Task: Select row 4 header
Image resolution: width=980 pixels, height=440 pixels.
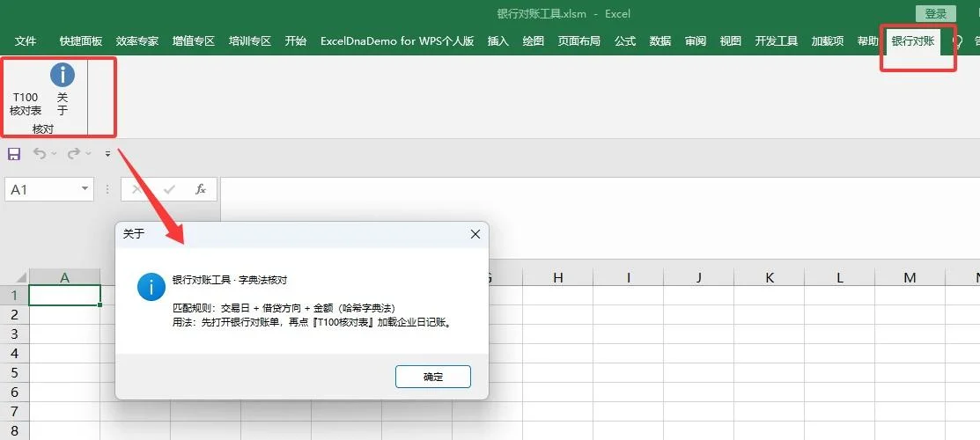Action: 14,354
